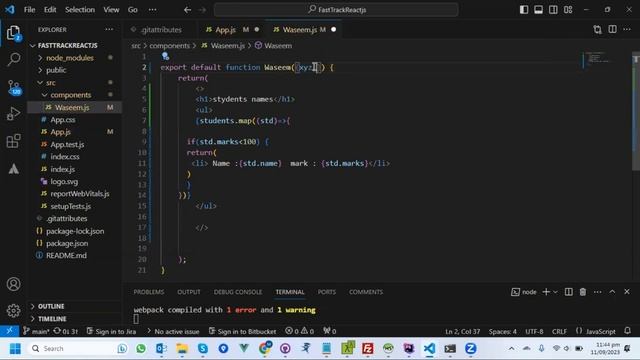Click Sign in to Jira status item

[x=111, y=331]
